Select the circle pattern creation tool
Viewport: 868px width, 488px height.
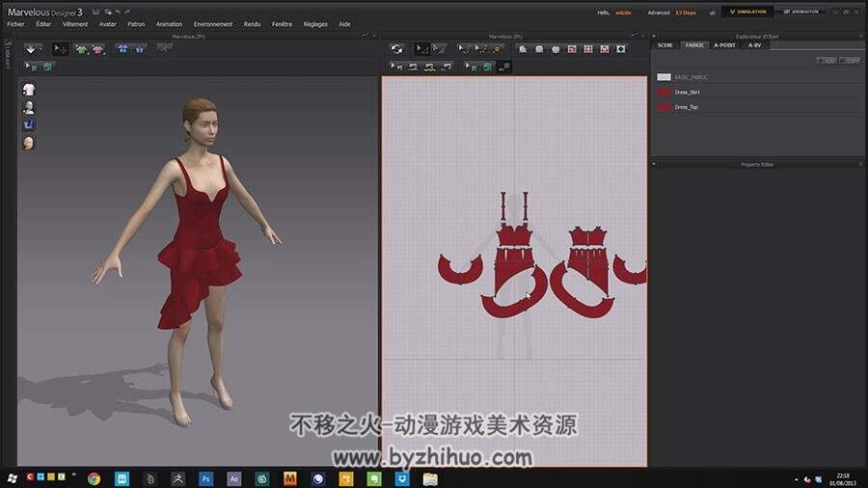click(556, 49)
